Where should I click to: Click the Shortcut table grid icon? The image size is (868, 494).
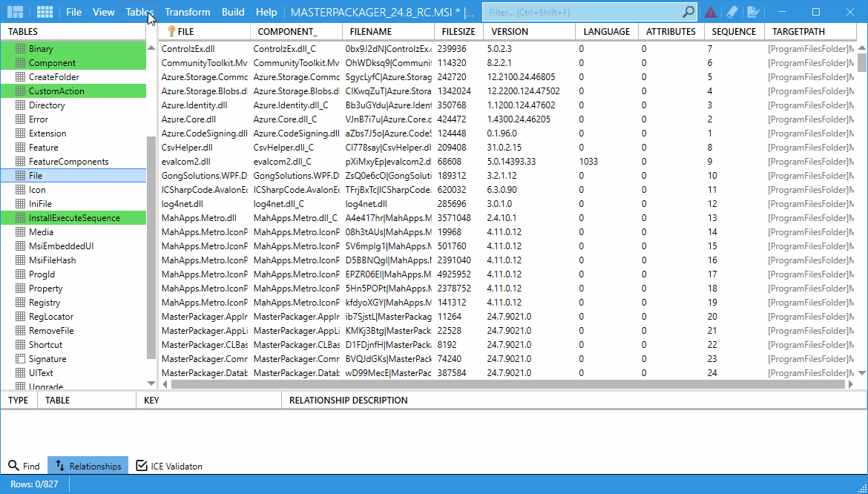[x=21, y=345]
